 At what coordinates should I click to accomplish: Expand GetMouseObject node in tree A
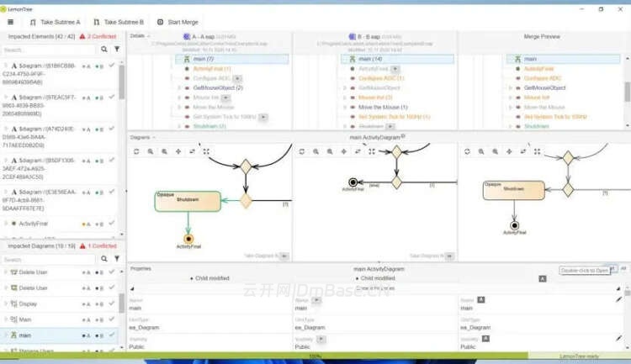click(178, 87)
